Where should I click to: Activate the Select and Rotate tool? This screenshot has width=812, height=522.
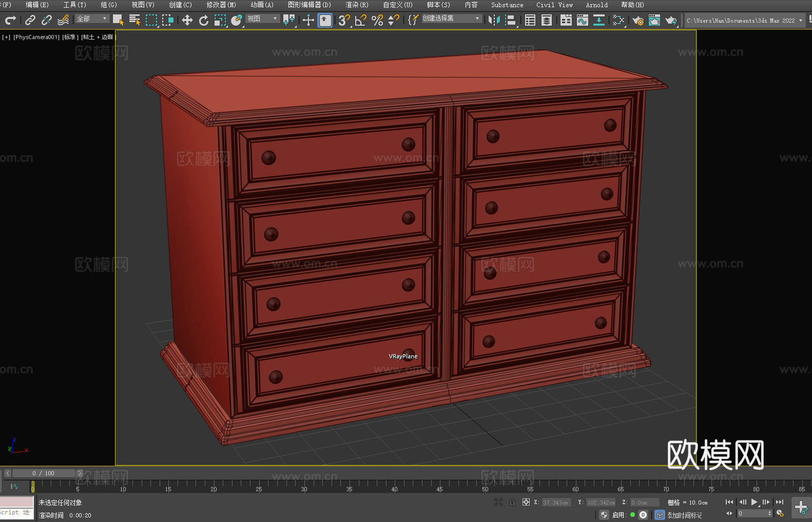click(204, 20)
